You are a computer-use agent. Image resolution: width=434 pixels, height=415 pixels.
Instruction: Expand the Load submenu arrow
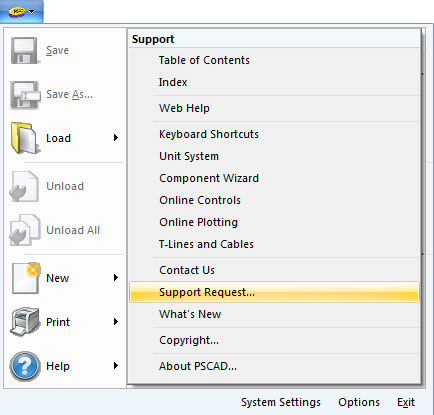116,138
